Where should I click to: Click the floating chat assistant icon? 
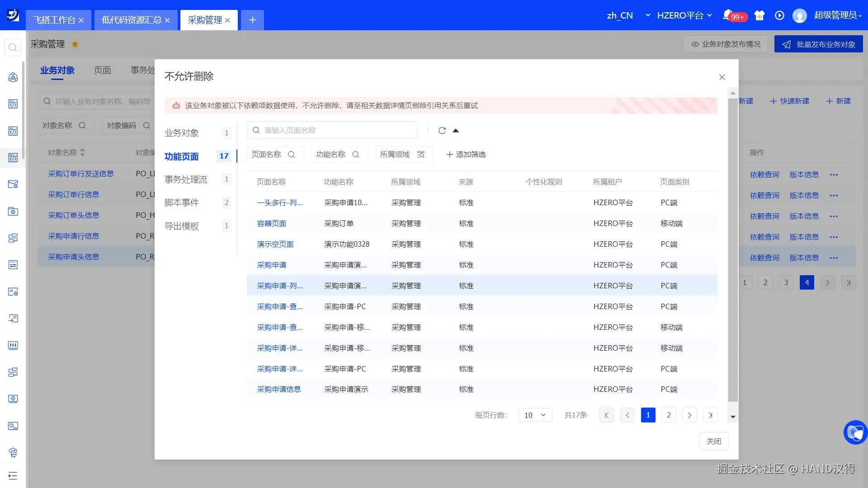click(x=855, y=432)
